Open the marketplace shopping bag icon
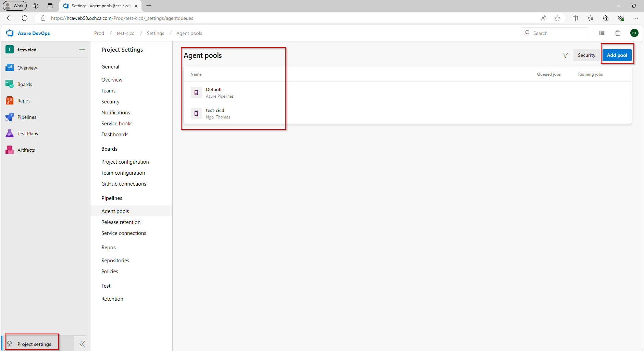Viewport: 644px width, 351px height. [618, 33]
